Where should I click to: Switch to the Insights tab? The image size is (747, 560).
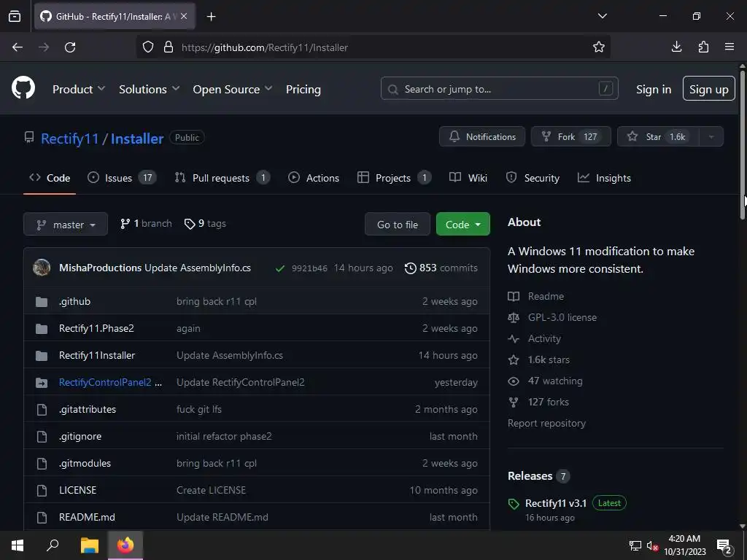tap(603, 178)
